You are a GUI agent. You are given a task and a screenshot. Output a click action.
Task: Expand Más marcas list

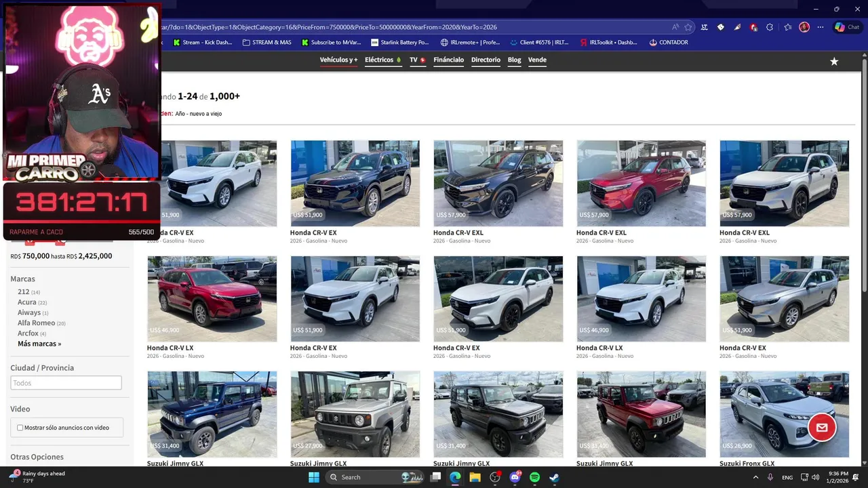[39, 344]
